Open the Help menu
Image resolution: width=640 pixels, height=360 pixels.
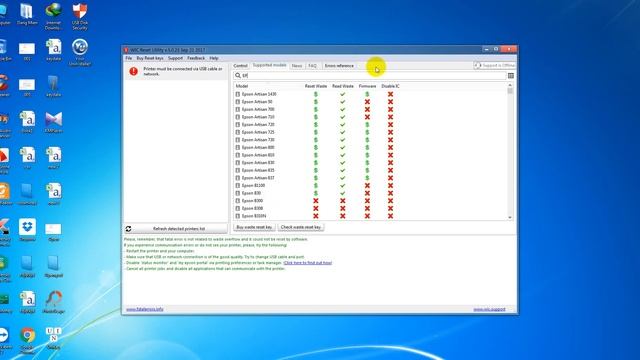[214, 58]
